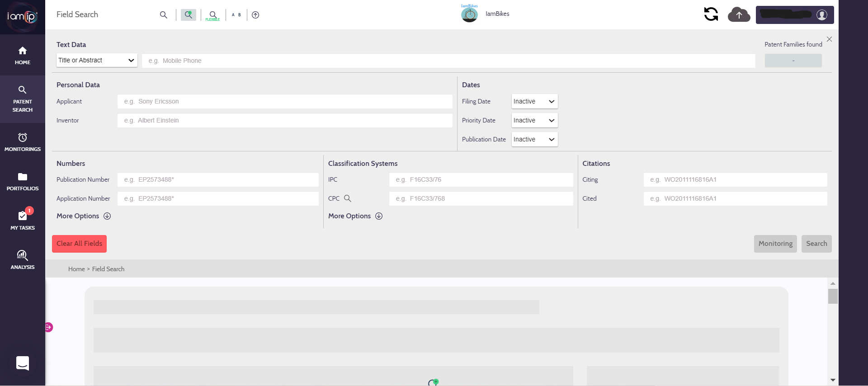Expand More Options under Classification Systems
The height and width of the screenshot is (386, 868).
[x=355, y=216]
